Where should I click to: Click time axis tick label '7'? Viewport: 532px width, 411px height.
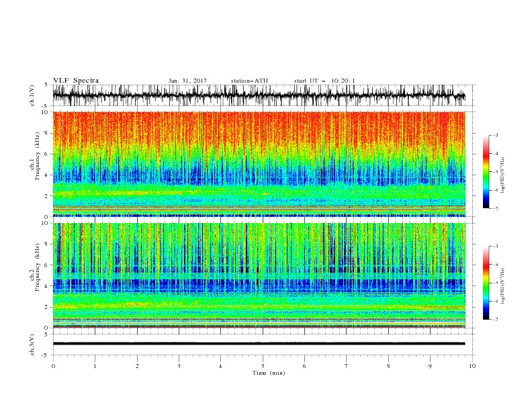point(347,366)
